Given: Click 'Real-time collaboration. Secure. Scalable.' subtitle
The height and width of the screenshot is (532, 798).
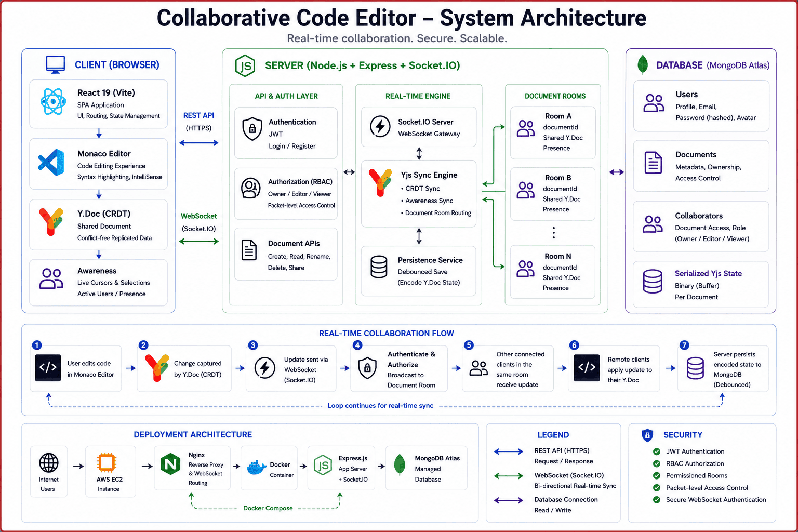Looking at the screenshot, I should (397, 38).
